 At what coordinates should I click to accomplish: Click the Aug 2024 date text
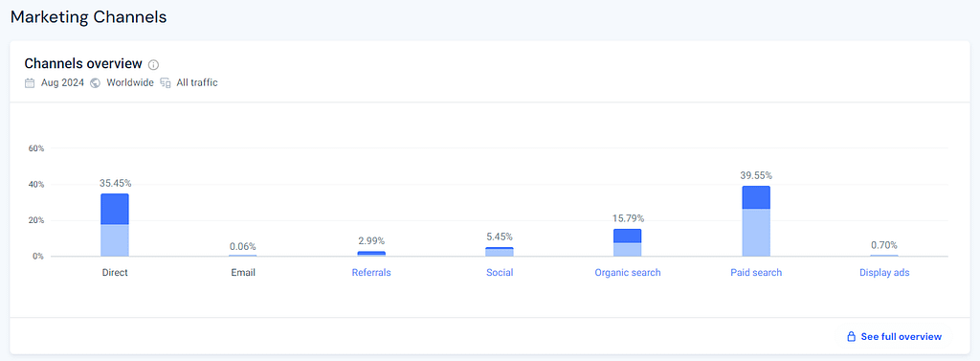pos(62,82)
